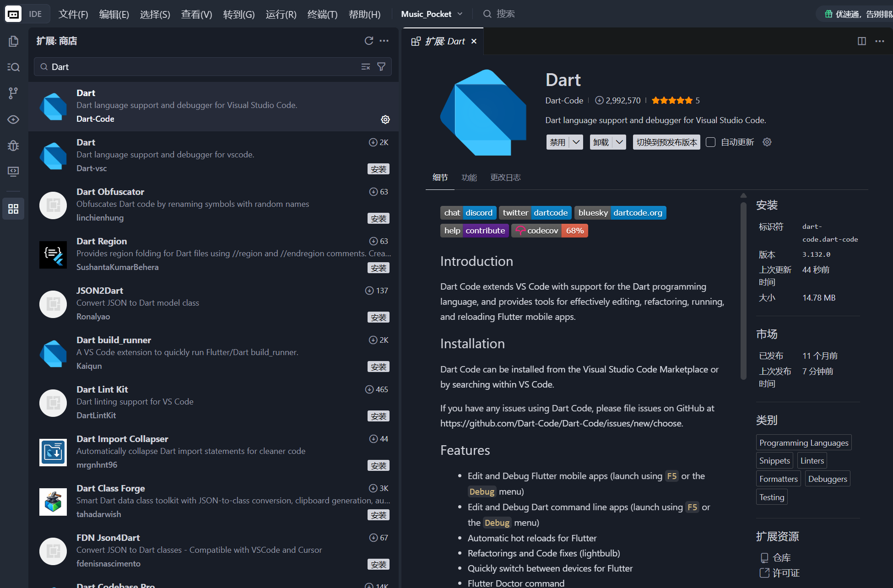The image size is (893, 588).
Task: Click the Dart Region extension icon
Action: [53, 255]
